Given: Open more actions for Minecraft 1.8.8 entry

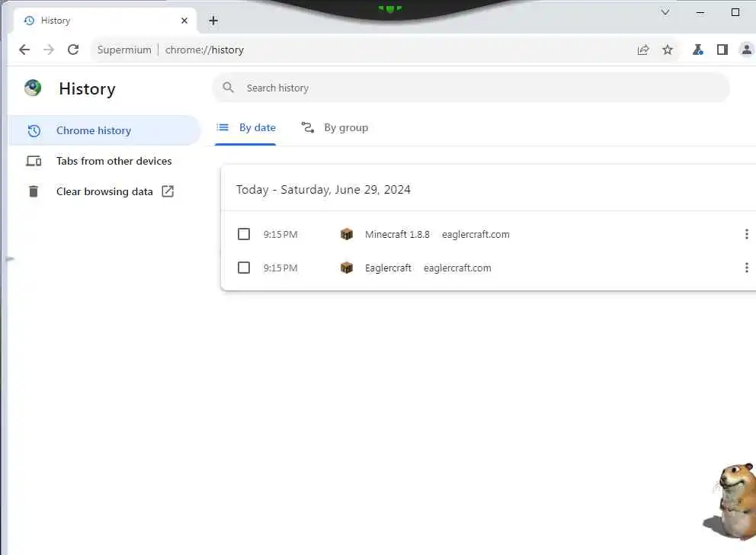Looking at the screenshot, I should click(x=746, y=234).
